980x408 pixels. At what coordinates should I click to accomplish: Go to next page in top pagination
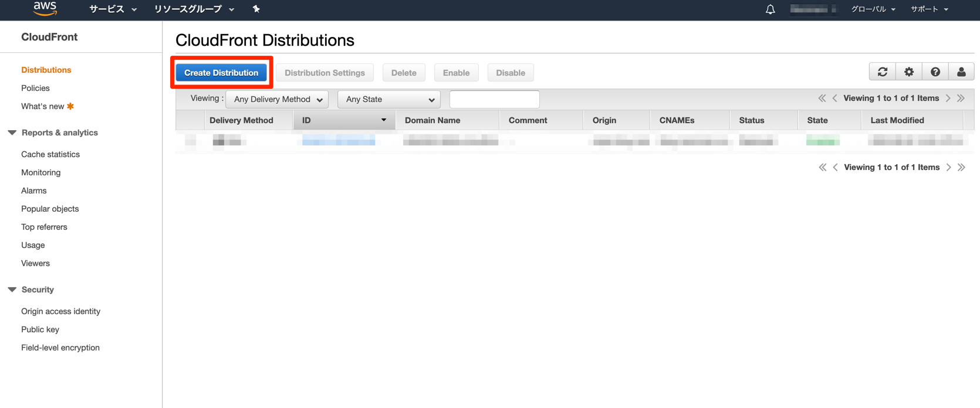pos(948,98)
